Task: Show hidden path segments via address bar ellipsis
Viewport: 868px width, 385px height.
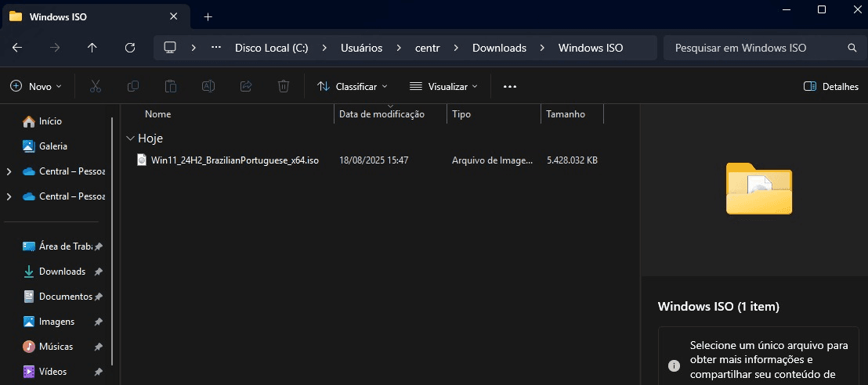Action: click(x=216, y=48)
